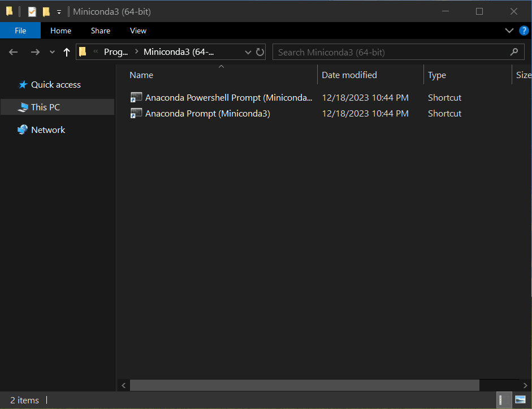The image size is (532, 409).
Task: Switch to Large icons view in status bar
Action: [520, 400]
